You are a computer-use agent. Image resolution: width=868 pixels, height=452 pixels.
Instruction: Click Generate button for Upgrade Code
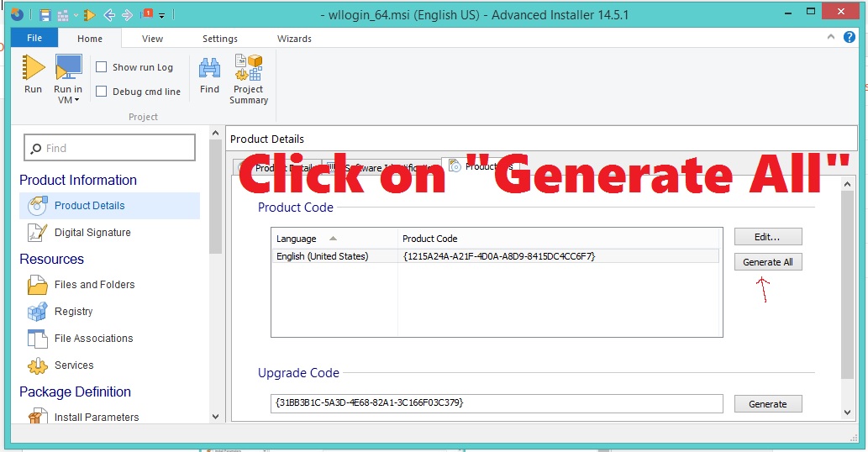coord(768,404)
